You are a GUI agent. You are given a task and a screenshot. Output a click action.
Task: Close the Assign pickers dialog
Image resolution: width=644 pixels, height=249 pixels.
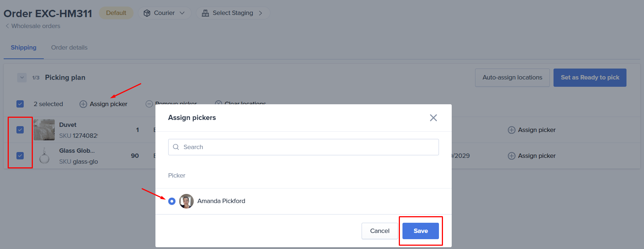(x=433, y=118)
